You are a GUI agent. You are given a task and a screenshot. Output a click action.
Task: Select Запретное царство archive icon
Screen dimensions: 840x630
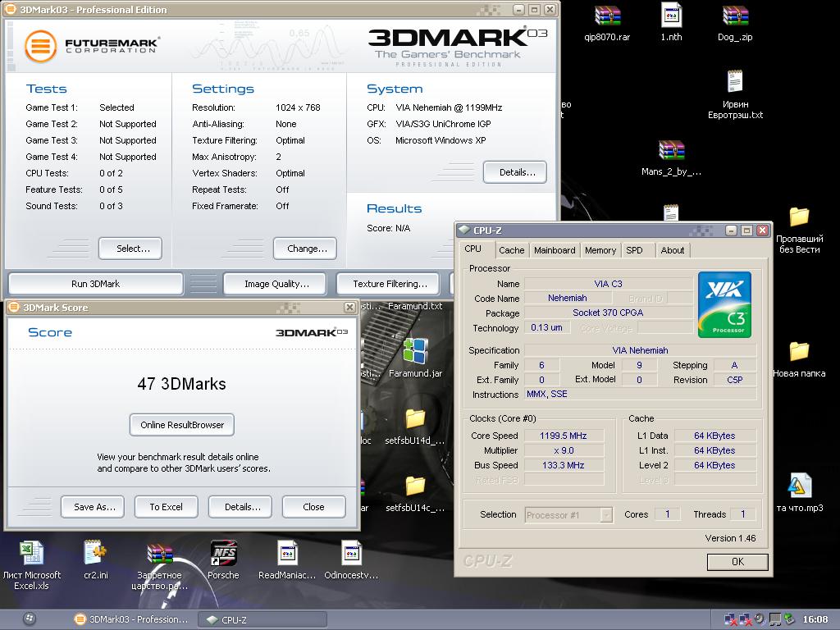(x=160, y=554)
